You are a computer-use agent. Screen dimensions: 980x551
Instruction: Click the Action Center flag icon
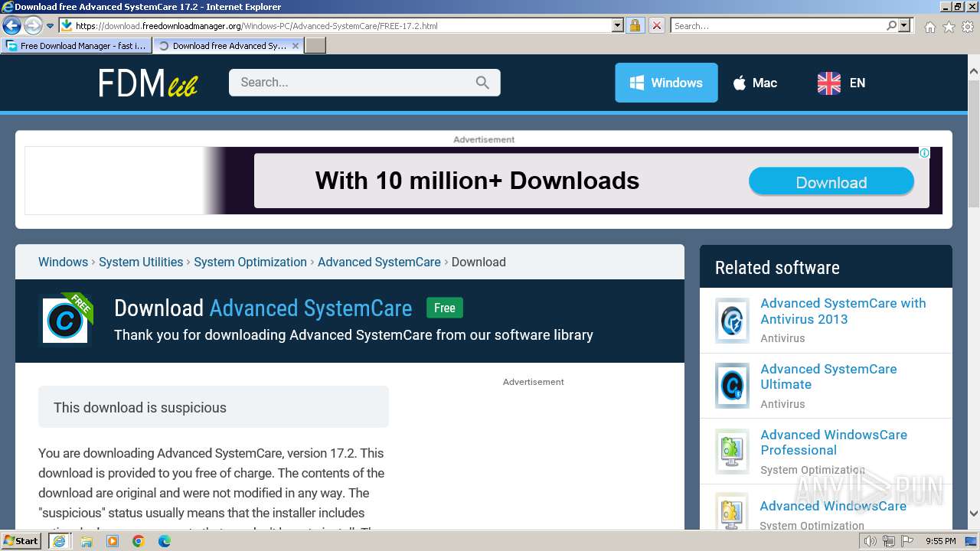(x=906, y=541)
